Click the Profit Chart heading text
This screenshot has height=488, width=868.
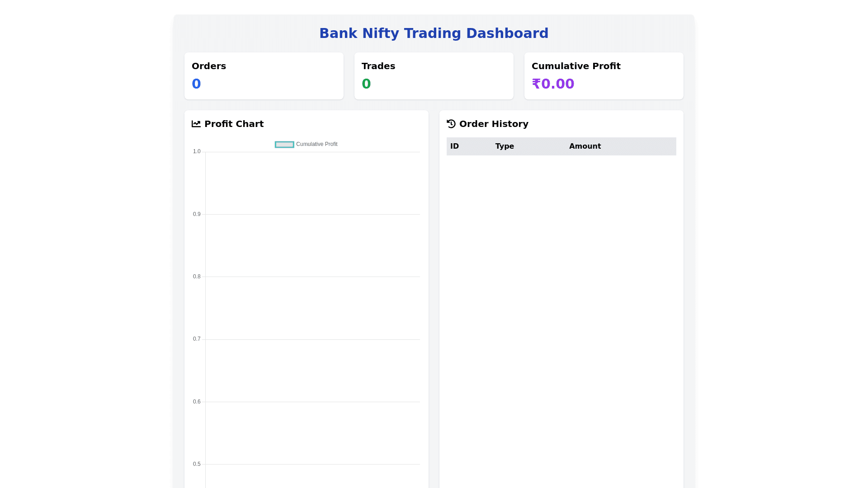[234, 124]
